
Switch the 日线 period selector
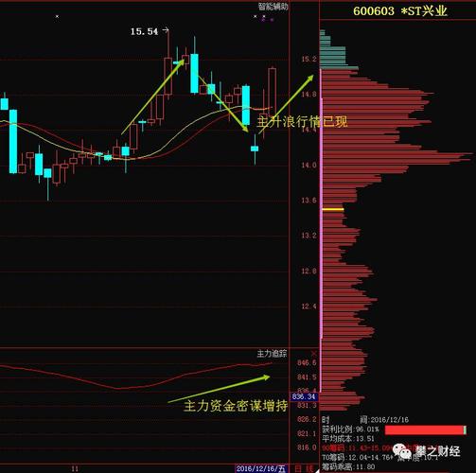304,468
